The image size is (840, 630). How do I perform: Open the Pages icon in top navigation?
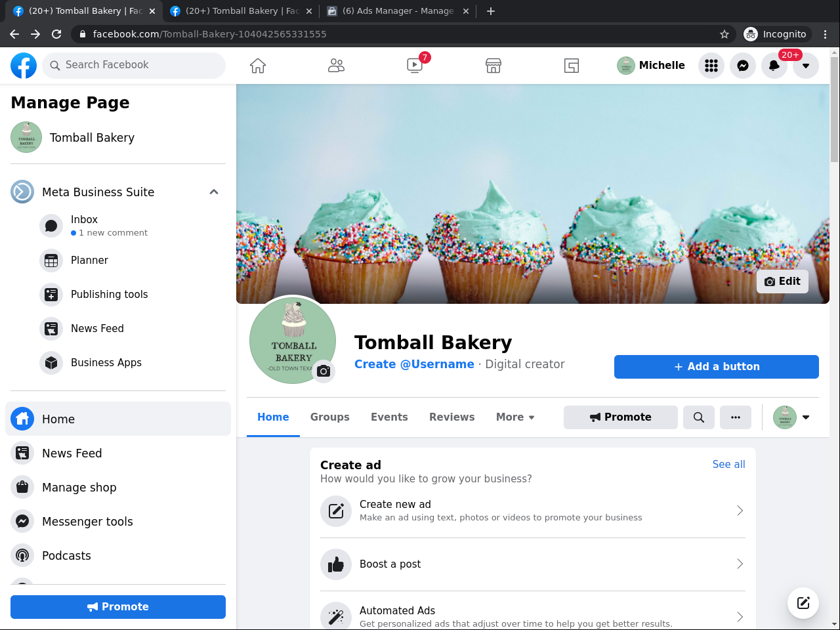[x=572, y=66]
